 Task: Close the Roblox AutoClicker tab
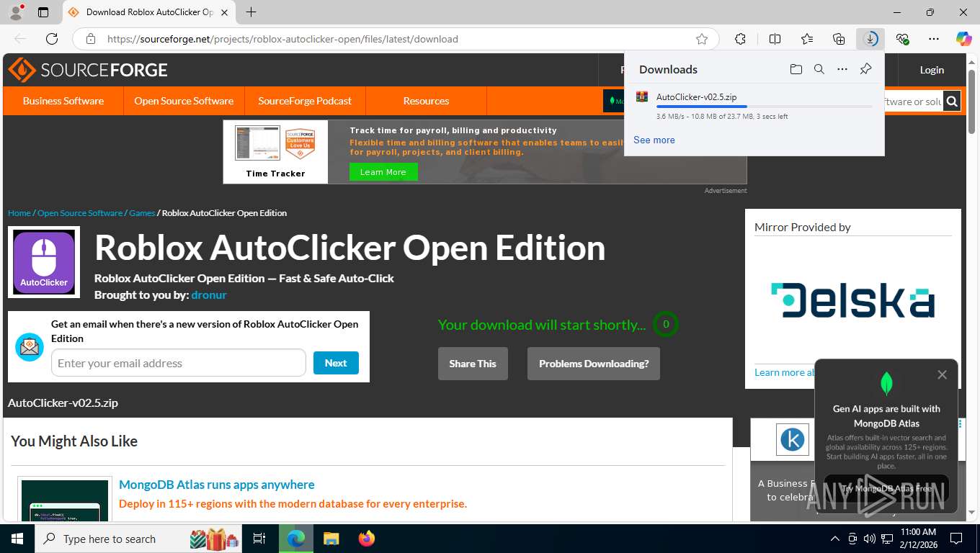(224, 12)
